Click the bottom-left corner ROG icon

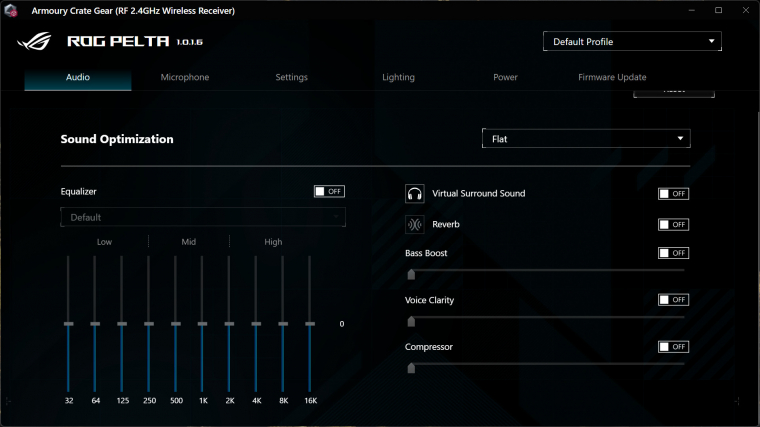click(x=10, y=400)
